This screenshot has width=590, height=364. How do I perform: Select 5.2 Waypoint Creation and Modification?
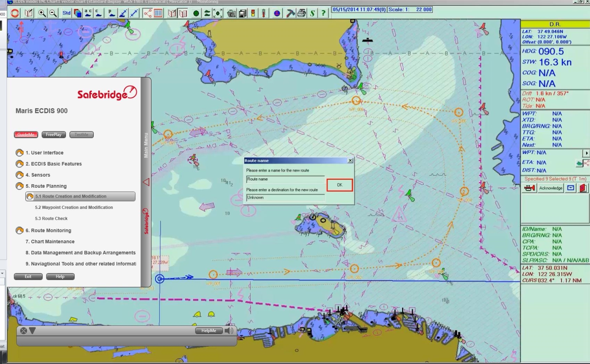point(74,207)
